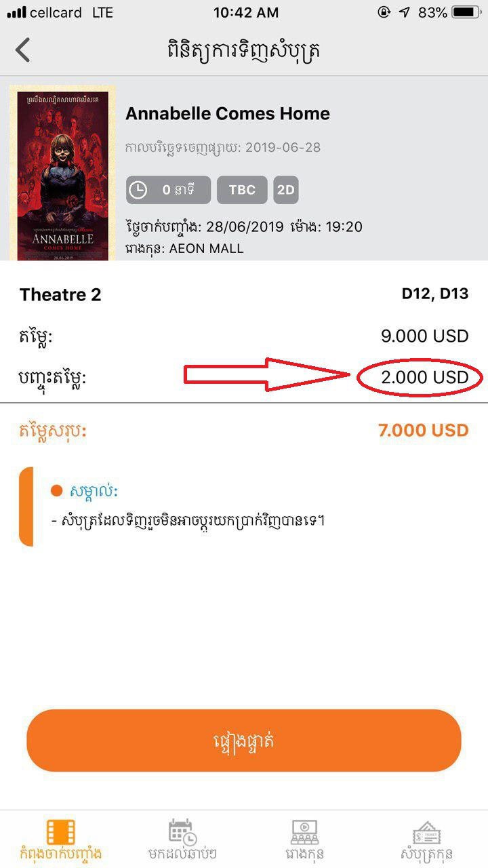Tap the back arrow icon

pos(23,50)
